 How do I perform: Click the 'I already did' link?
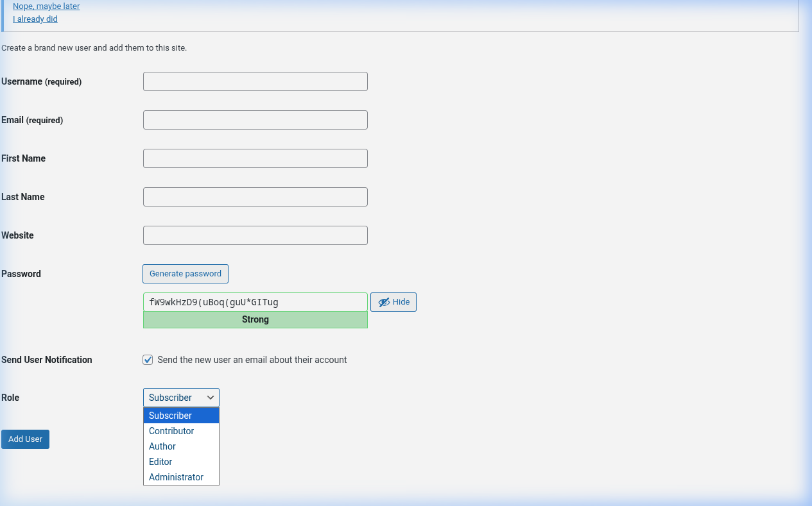click(x=35, y=19)
